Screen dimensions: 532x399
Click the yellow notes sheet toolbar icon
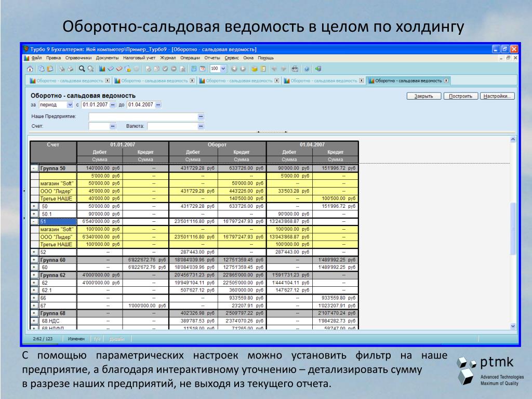pos(263,69)
